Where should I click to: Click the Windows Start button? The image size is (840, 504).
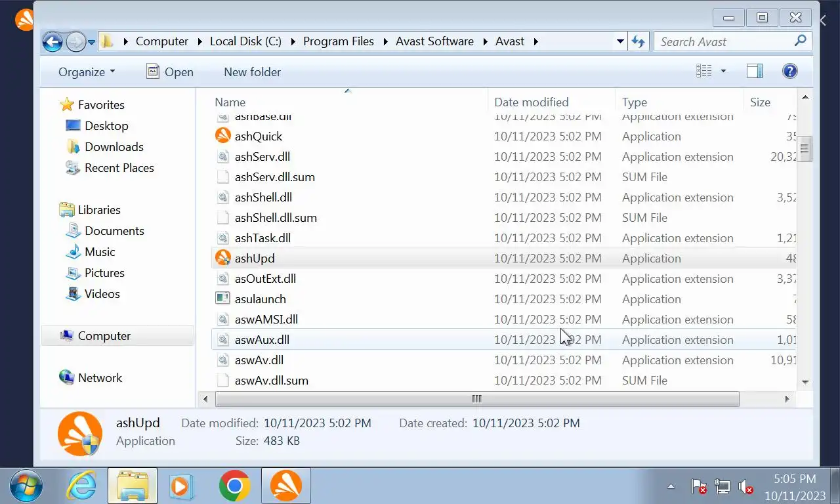tap(26, 486)
